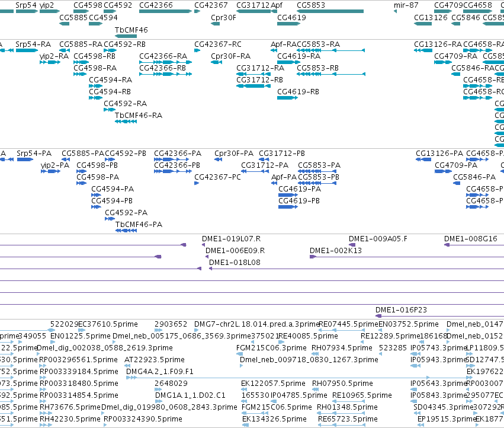Click transcript CG31712-RA
Screen dimensions: 504x428
[x=253, y=74]
